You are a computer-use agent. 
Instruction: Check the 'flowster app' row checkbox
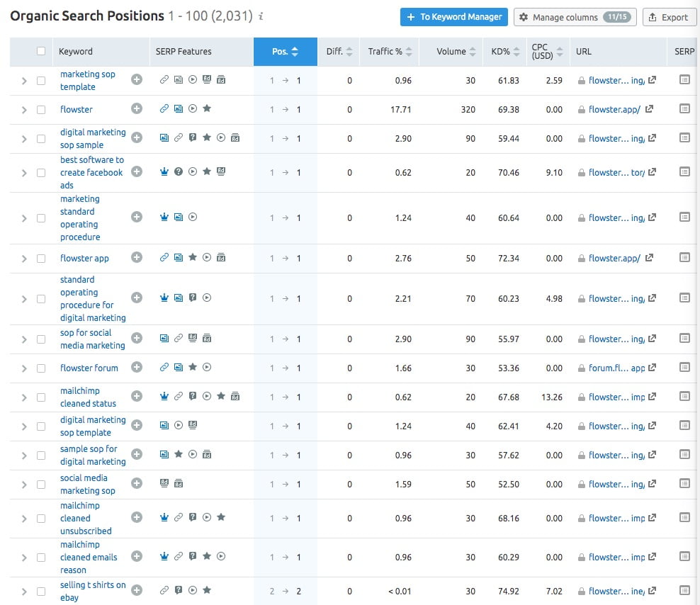tap(41, 259)
